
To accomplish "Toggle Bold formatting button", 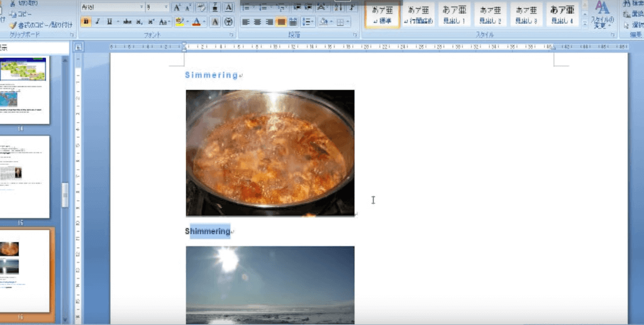I will click(86, 22).
